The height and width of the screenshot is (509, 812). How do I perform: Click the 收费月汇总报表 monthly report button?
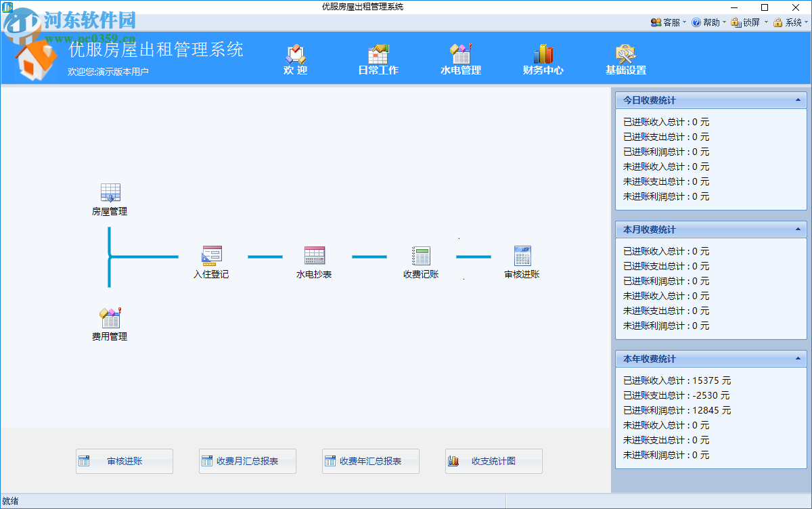coord(247,461)
